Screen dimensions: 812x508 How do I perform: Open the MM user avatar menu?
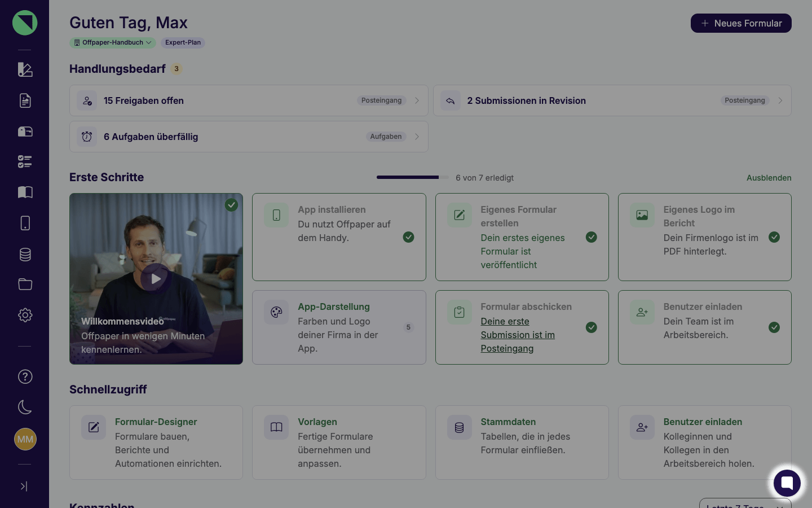tap(25, 439)
